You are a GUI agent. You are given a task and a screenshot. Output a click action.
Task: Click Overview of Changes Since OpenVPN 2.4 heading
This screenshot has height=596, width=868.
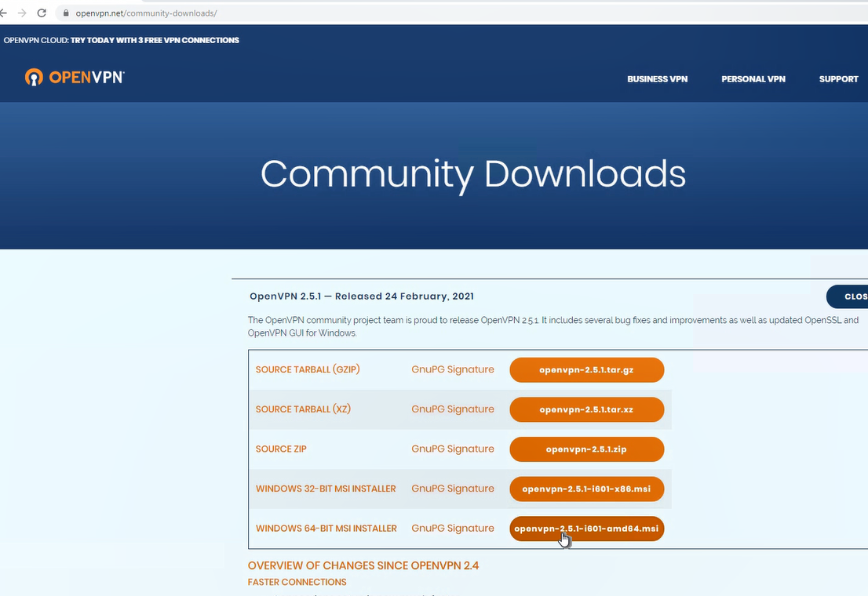(x=363, y=565)
